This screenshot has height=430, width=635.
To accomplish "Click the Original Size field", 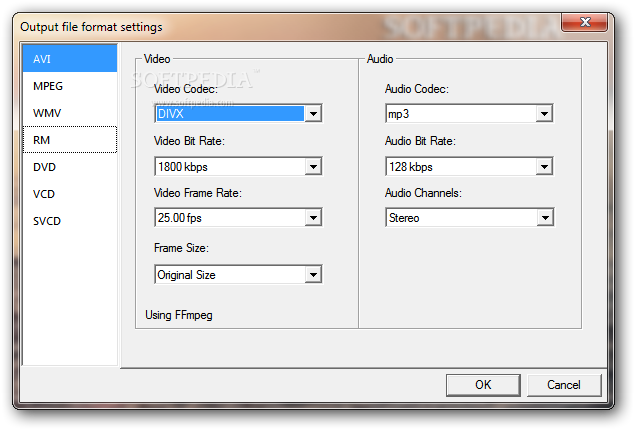I will coord(230,275).
